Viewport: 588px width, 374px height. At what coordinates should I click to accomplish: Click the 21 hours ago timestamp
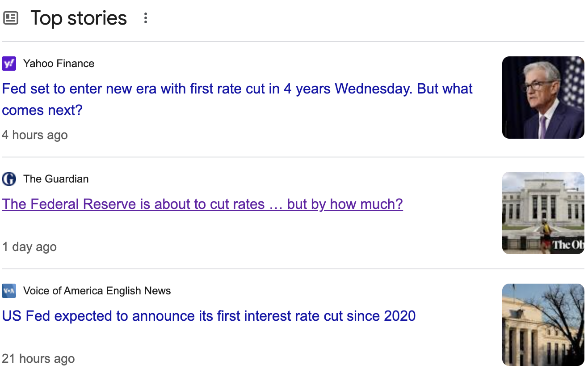38,359
